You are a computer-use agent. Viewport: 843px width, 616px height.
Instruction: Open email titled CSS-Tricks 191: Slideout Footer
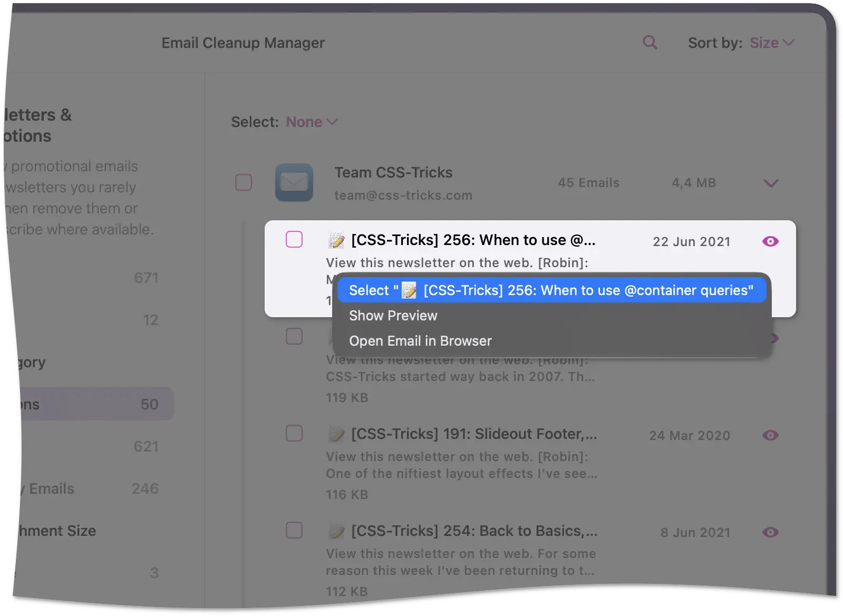474,434
